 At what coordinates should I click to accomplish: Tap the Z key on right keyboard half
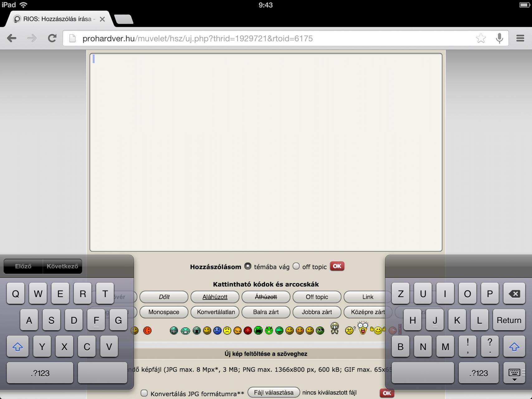coord(400,294)
